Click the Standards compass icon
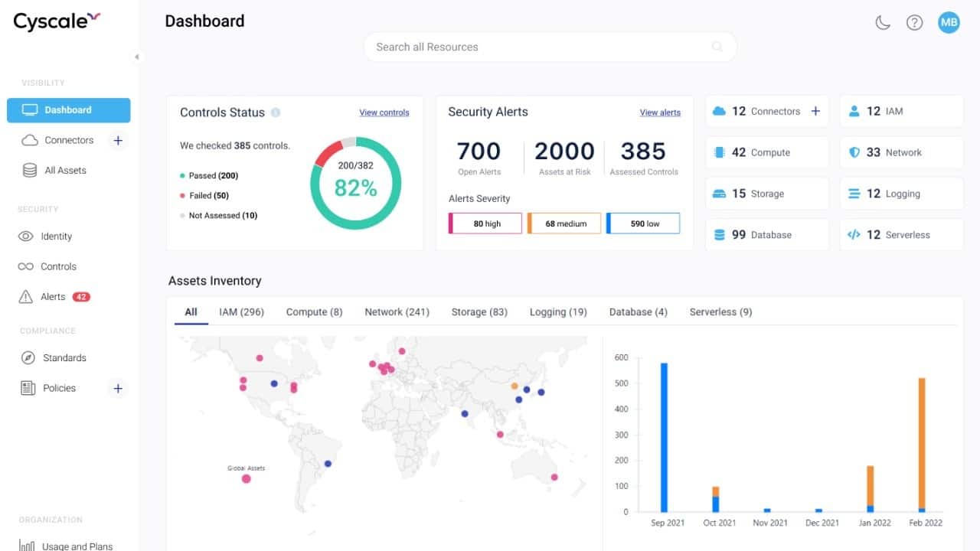Viewport: 980px width, 551px height. (28, 358)
